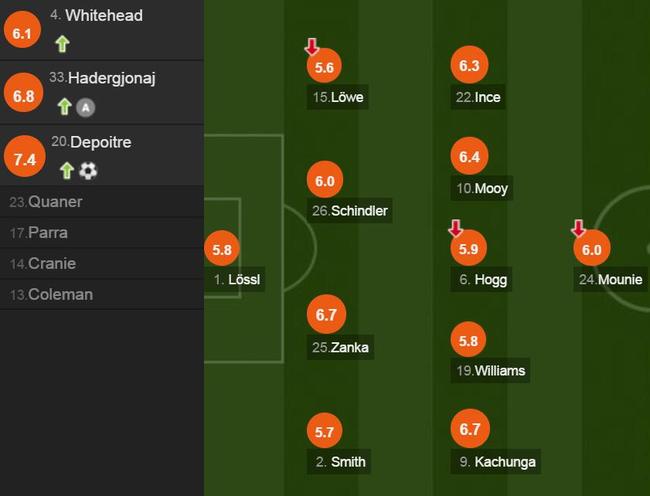Click Whitehead's green substituted-on arrow

pyautogui.click(x=62, y=44)
